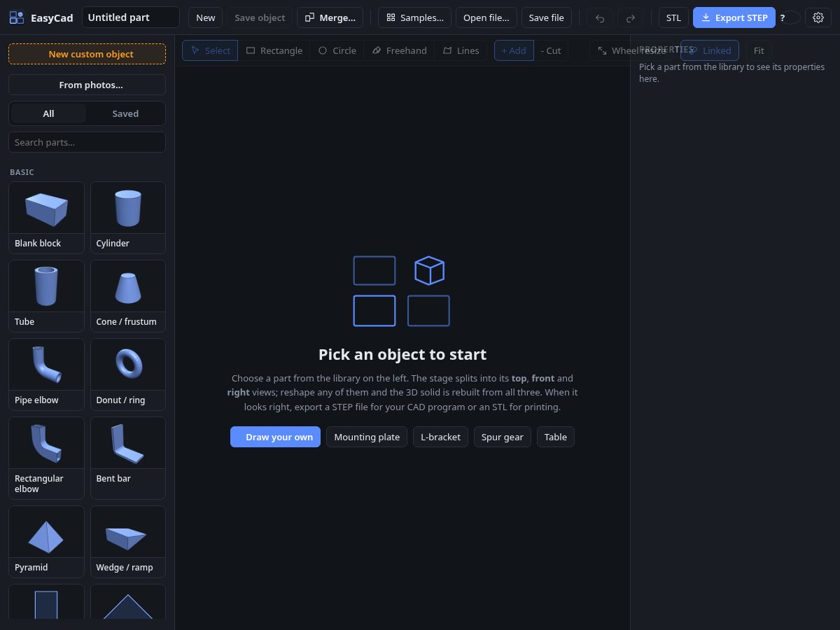
Task: Click New custom object button
Action: pos(87,54)
